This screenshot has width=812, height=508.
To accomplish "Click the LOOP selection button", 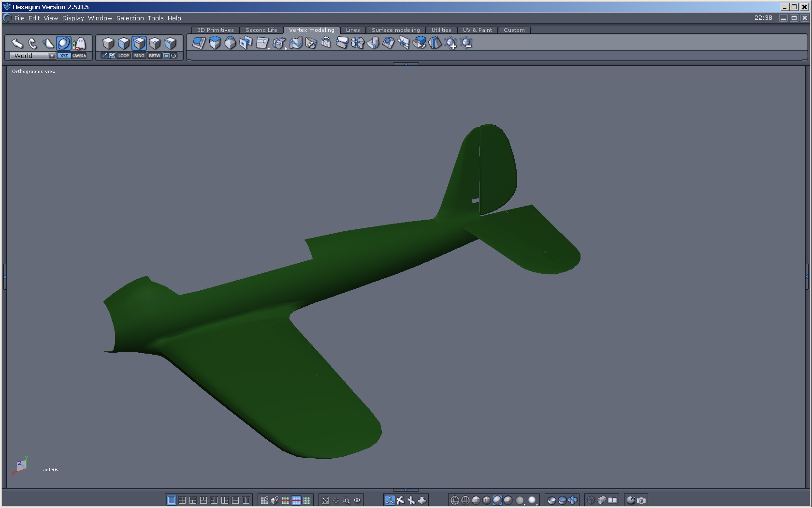I will tap(124, 56).
